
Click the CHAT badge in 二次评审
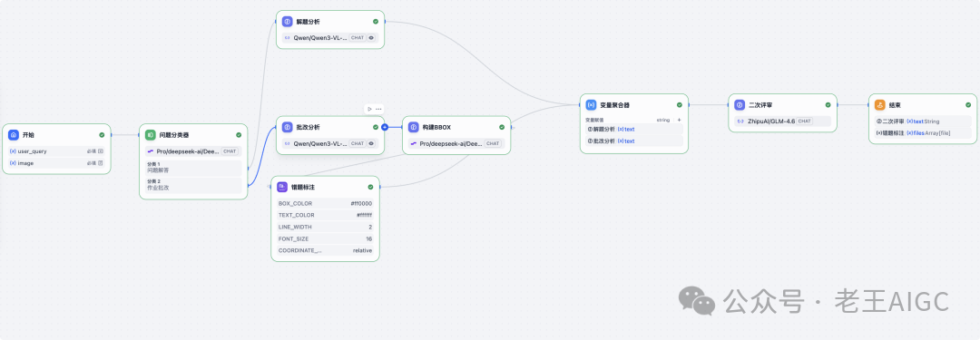[x=804, y=121]
